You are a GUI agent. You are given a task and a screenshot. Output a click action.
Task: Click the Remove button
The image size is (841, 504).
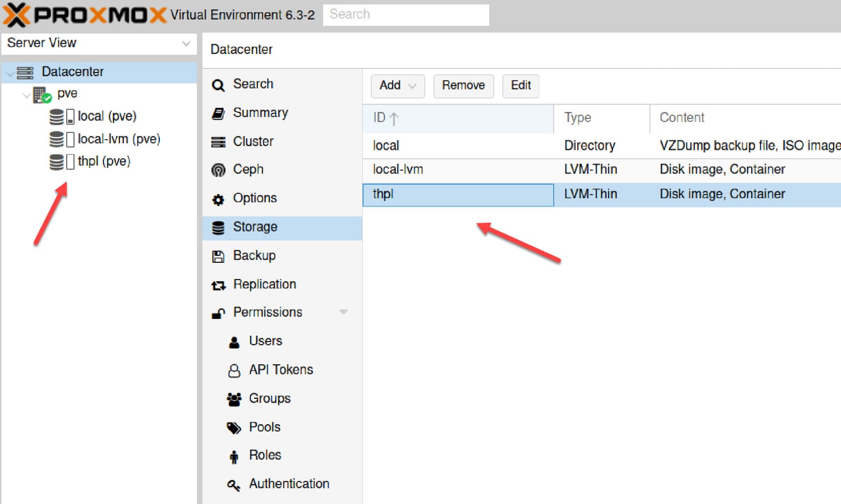(463, 86)
